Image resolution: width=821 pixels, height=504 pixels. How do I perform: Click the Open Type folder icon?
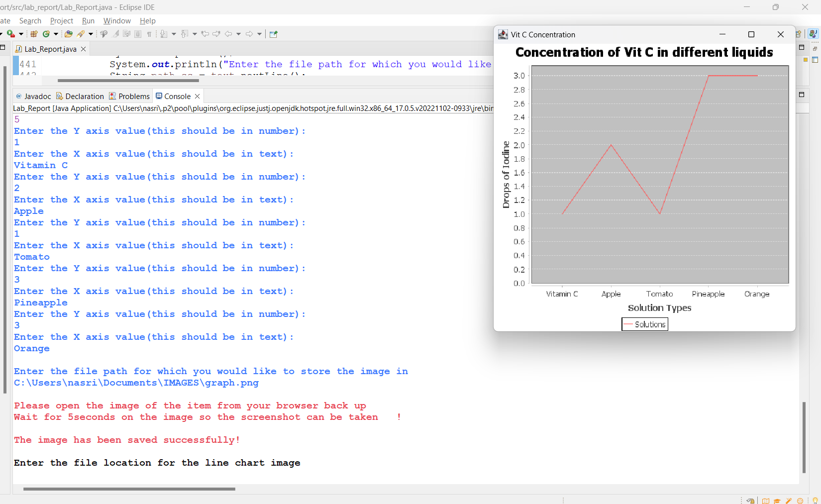pos(69,34)
